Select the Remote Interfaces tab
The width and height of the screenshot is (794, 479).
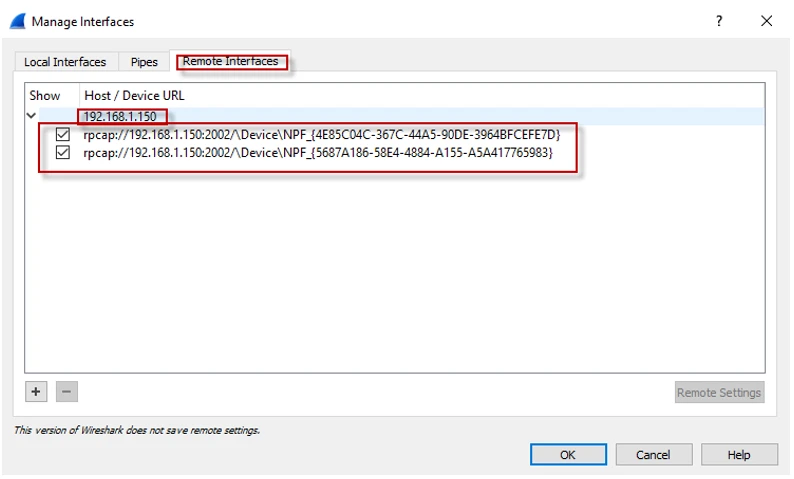tap(230, 62)
